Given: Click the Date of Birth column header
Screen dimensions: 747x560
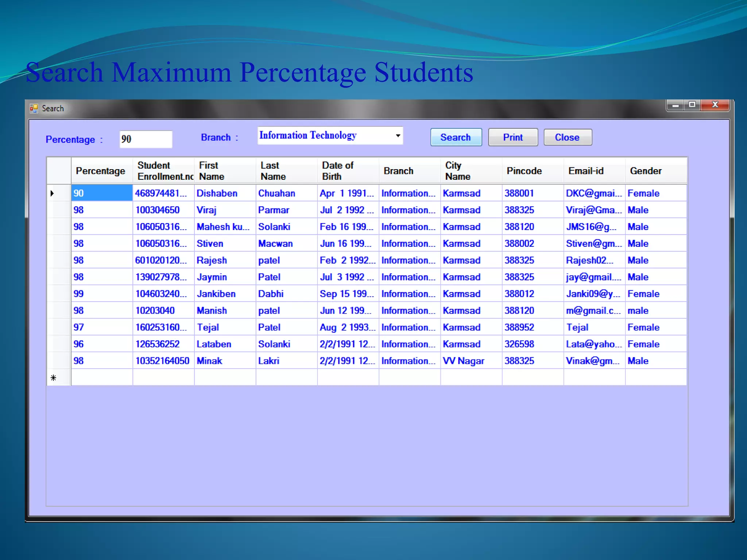Looking at the screenshot, I should [348, 171].
